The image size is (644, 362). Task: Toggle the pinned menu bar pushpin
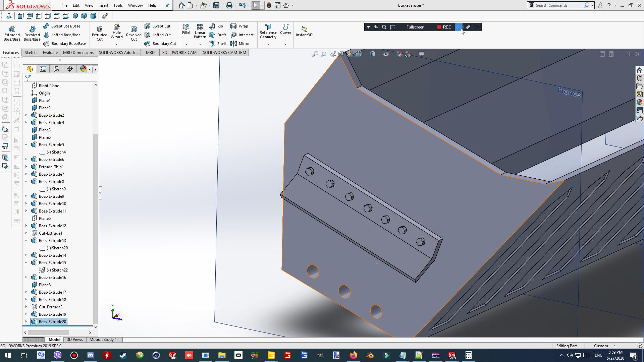(167, 5)
